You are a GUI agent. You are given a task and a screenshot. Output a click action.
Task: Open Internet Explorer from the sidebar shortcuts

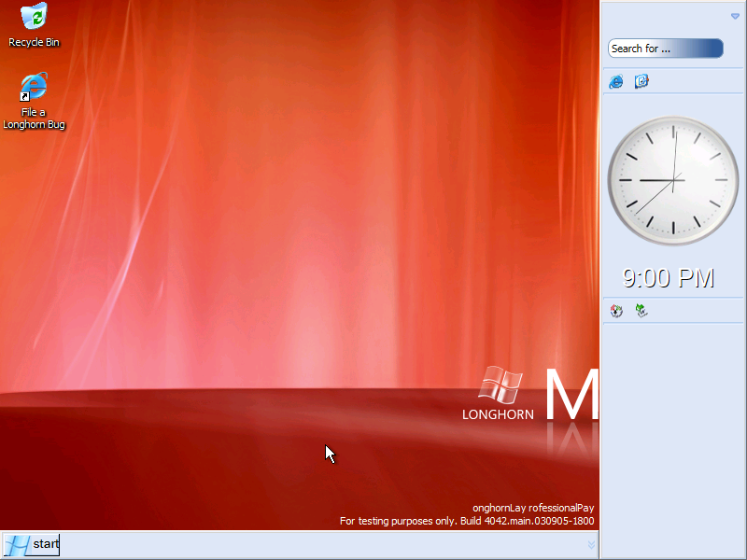[x=616, y=82]
